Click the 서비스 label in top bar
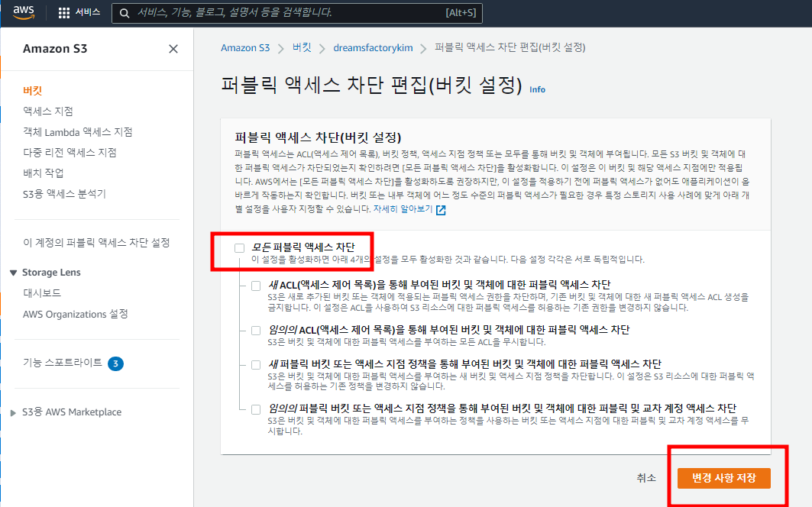The height and width of the screenshot is (507, 812). pos(88,12)
